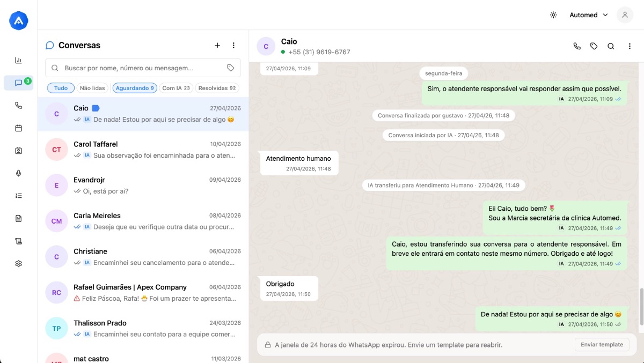Open the contacts badge icon in sidebar
The height and width of the screenshot is (363, 644).
click(19, 151)
